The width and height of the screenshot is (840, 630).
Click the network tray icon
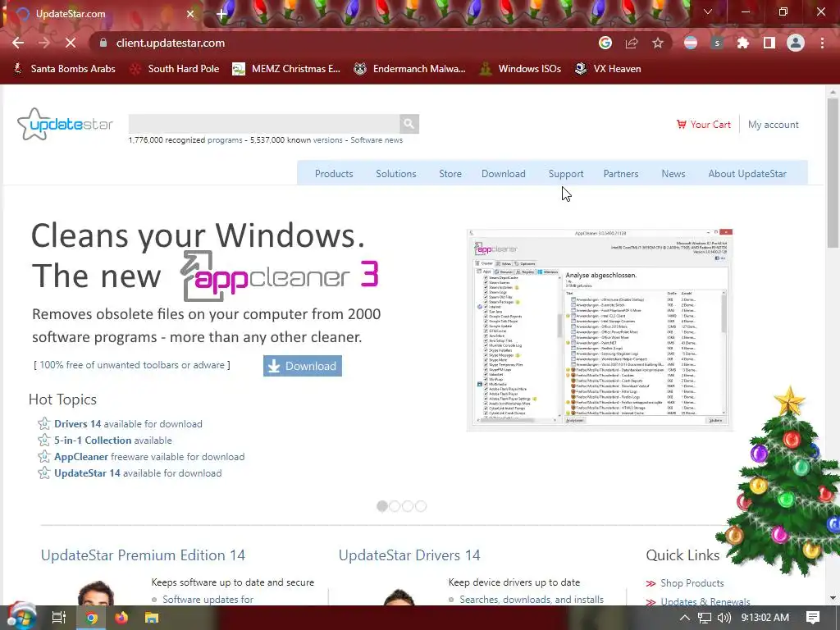(x=705, y=618)
